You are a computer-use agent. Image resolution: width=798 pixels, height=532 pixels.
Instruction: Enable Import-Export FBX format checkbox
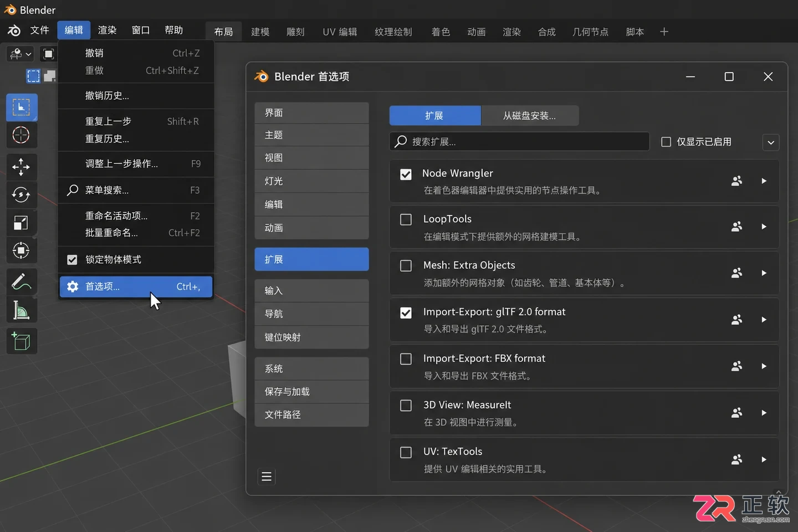pos(406,359)
